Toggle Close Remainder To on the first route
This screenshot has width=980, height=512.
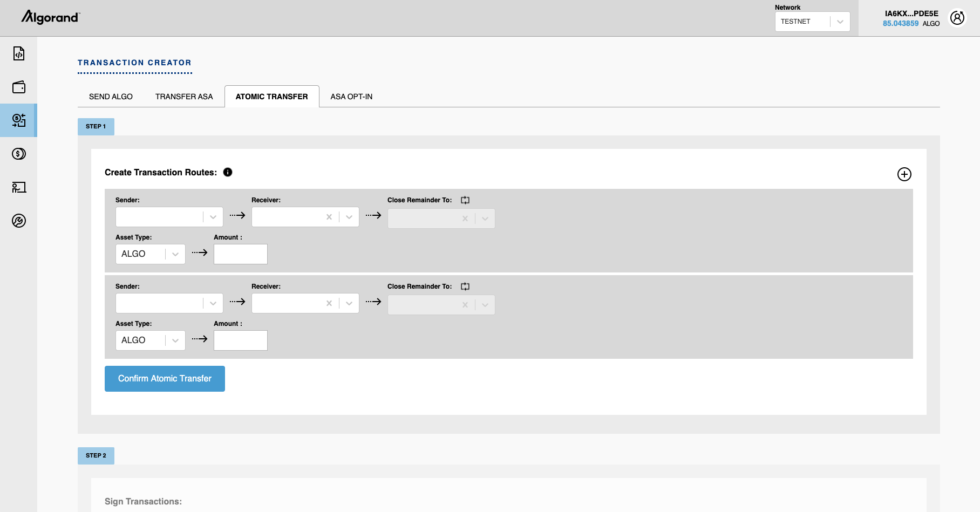click(x=465, y=200)
